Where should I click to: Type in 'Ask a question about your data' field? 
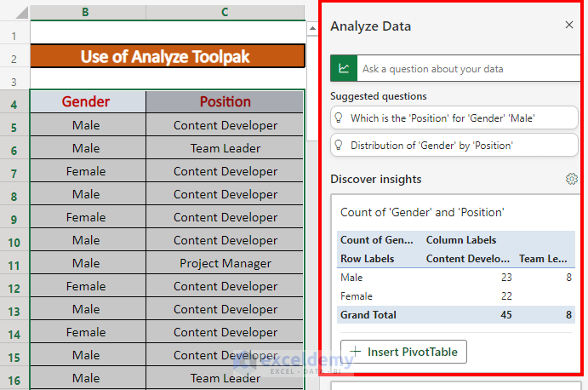468,69
